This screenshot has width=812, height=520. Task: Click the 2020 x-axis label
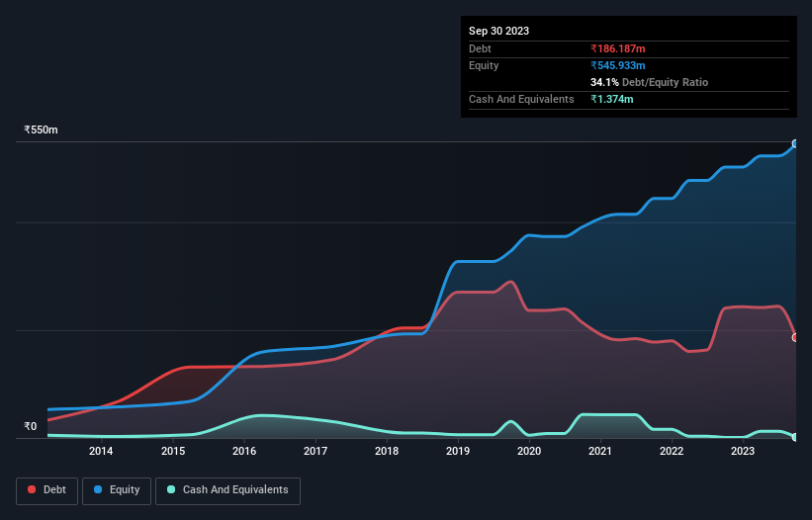[x=529, y=451]
